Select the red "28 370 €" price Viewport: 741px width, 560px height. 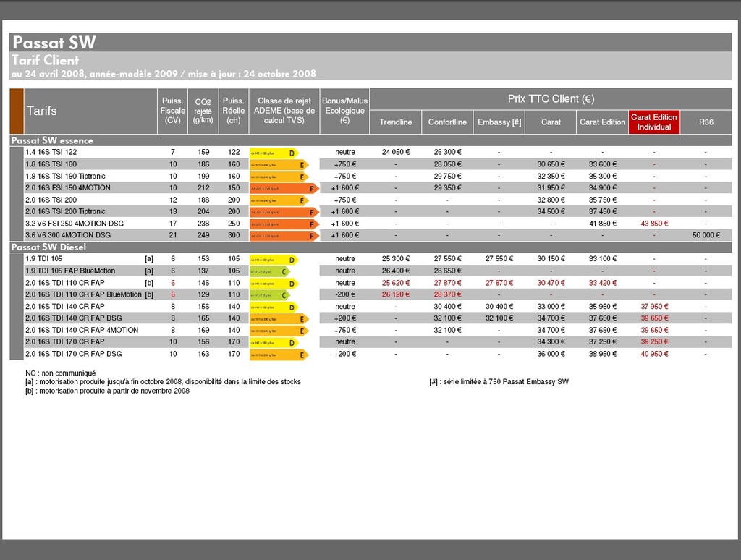coord(447,294)
